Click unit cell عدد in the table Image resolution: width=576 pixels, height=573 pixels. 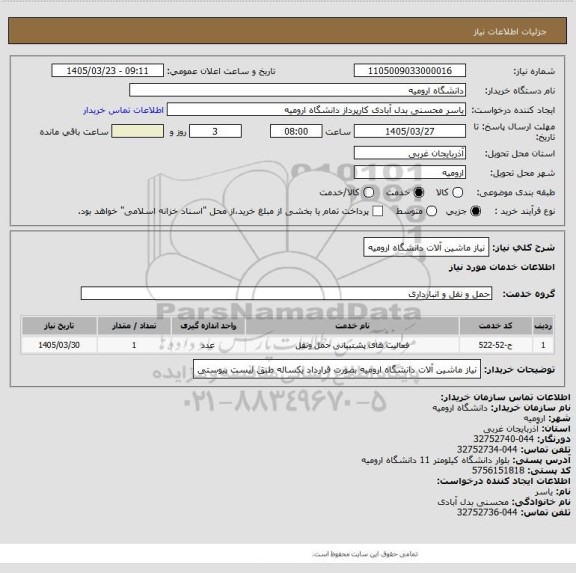pyautogui.click(x=208, y=345)
